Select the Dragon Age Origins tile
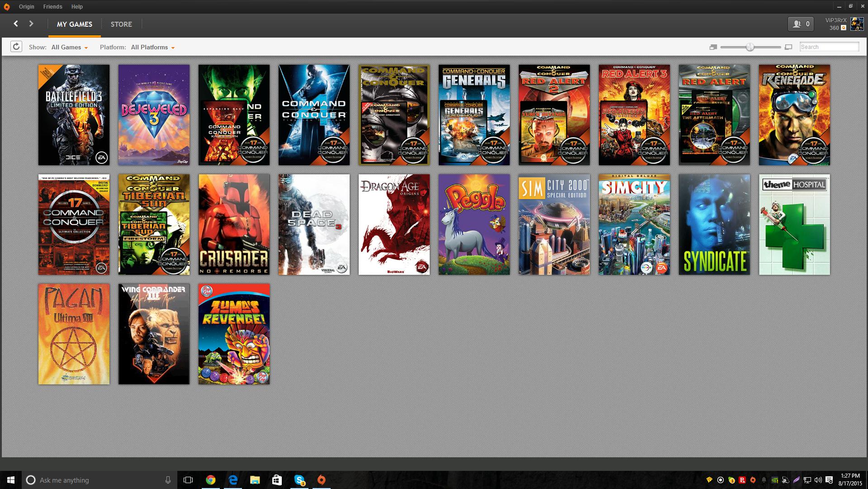The image size is (868, 489). [x=394, y=225]
